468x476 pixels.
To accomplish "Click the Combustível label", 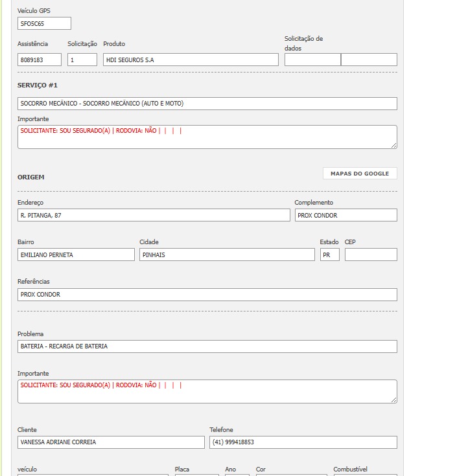I will pos(351,470).
